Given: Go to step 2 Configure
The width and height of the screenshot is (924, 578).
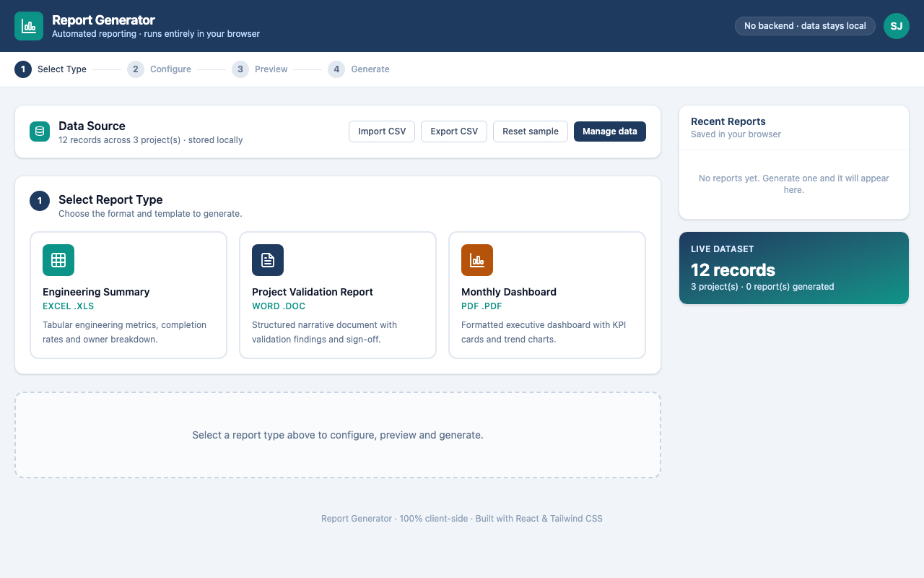Looking at the screenshot, I should click(x=159, y=69).
